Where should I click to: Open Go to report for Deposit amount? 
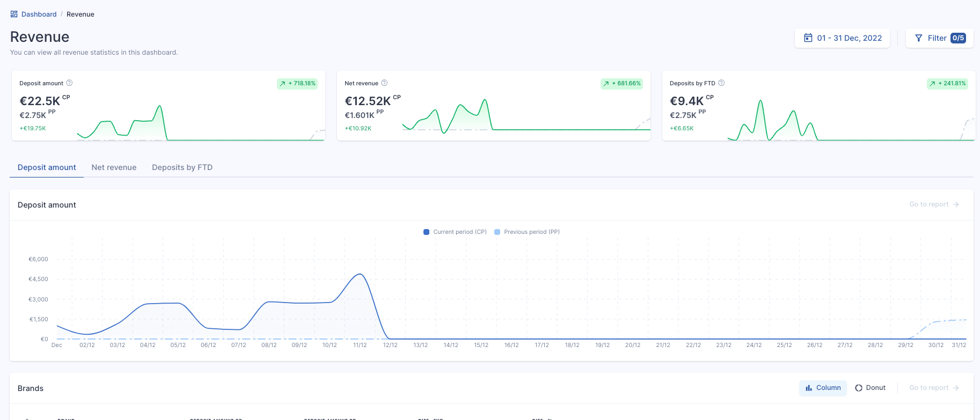pyautogui.click(x=934, y=204)
